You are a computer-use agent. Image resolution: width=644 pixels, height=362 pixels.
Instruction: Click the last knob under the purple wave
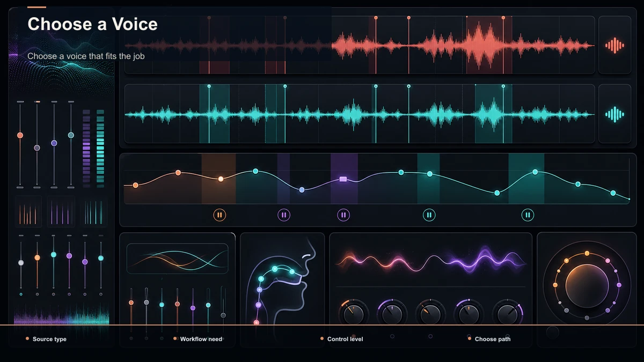pyautogui.click(x=508, y=314)
